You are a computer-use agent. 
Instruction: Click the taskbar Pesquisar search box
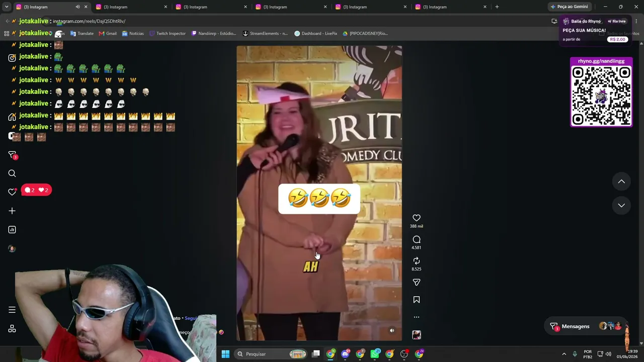coord(272,354)
